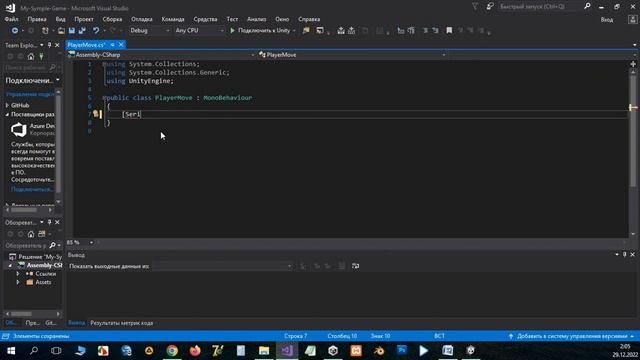The width and height of the screenshot is (640, 360).
Task: Click the account picture icon next to Вход
Action: point(633,19)
